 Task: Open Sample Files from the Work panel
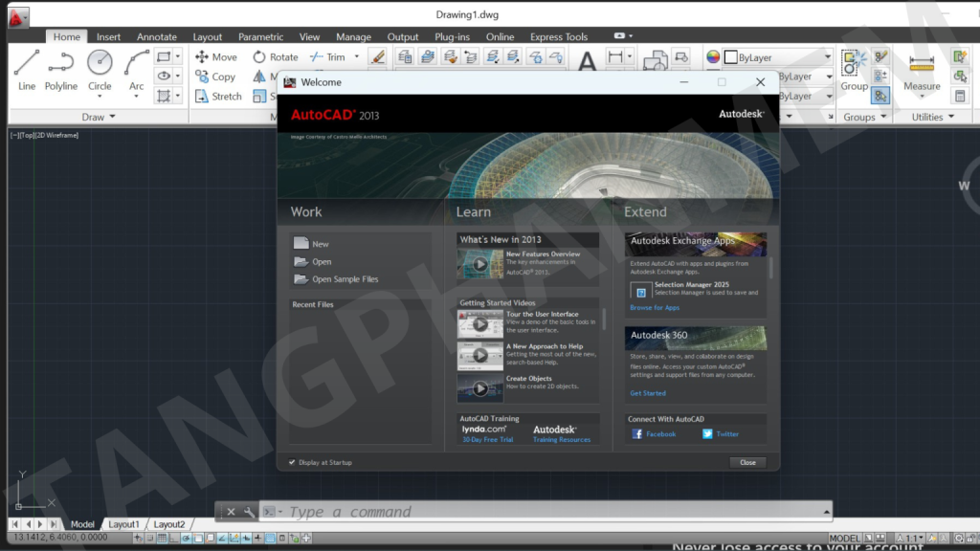pyautogui.click(x=345, y=279)
